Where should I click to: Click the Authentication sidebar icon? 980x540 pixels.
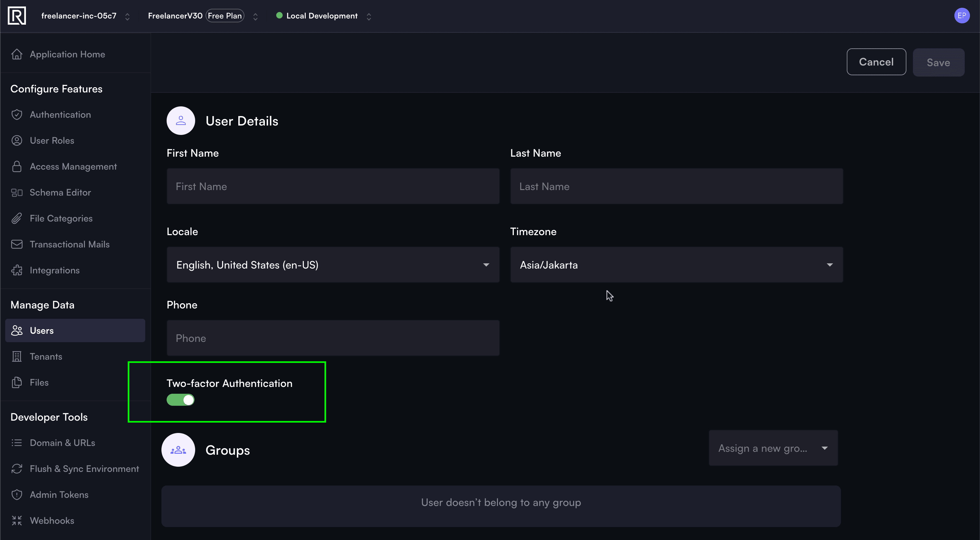(17, 114)
